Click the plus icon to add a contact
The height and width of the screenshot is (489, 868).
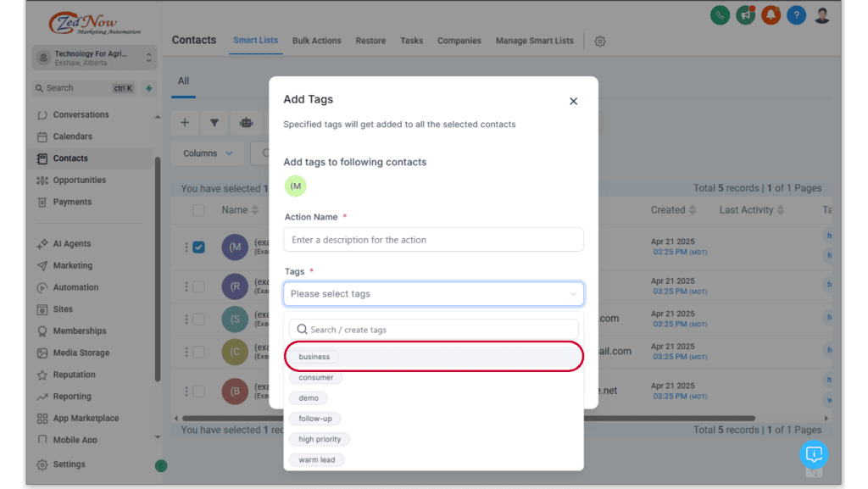(x=185, y=122)
